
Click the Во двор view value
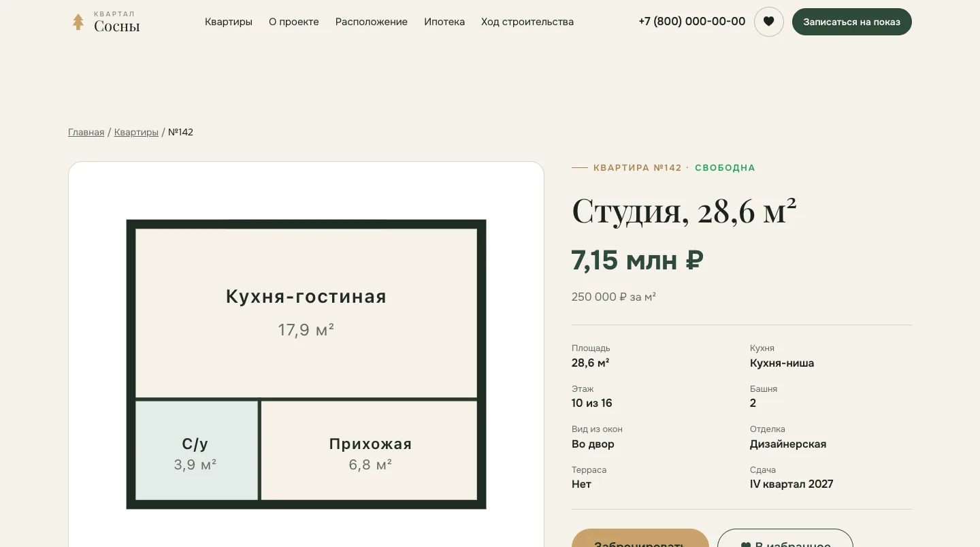[593, 444]
